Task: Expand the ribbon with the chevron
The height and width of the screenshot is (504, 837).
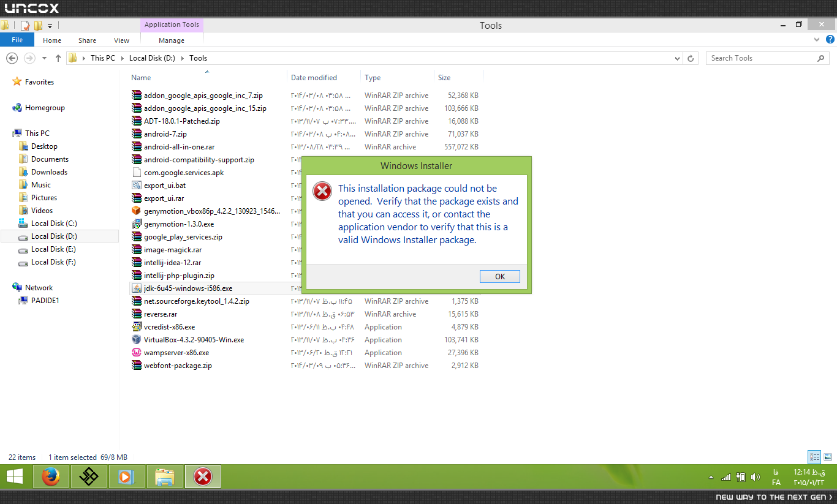Action: tap(816, 40)
